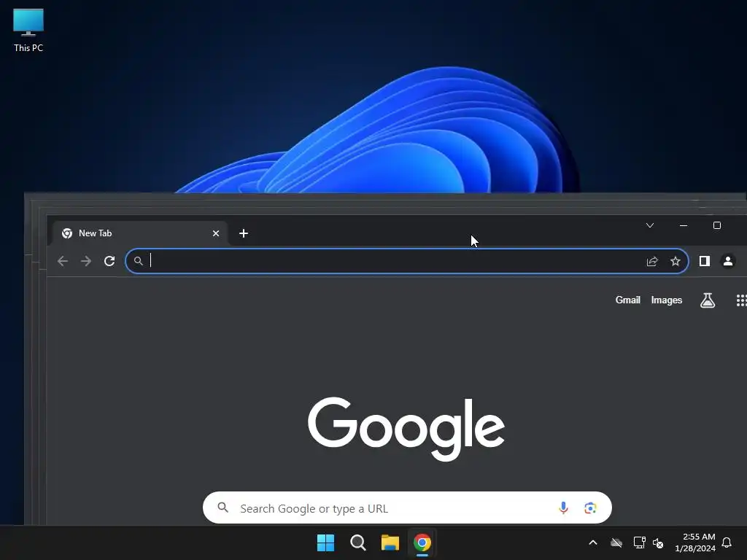Open Chrome side panel

705,261
